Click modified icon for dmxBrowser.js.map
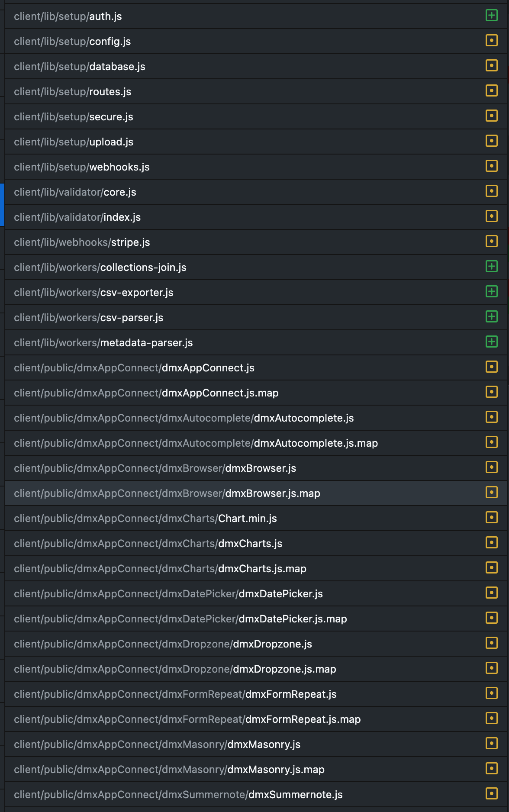This screenshot has width=509, height=812. point(491,493)
